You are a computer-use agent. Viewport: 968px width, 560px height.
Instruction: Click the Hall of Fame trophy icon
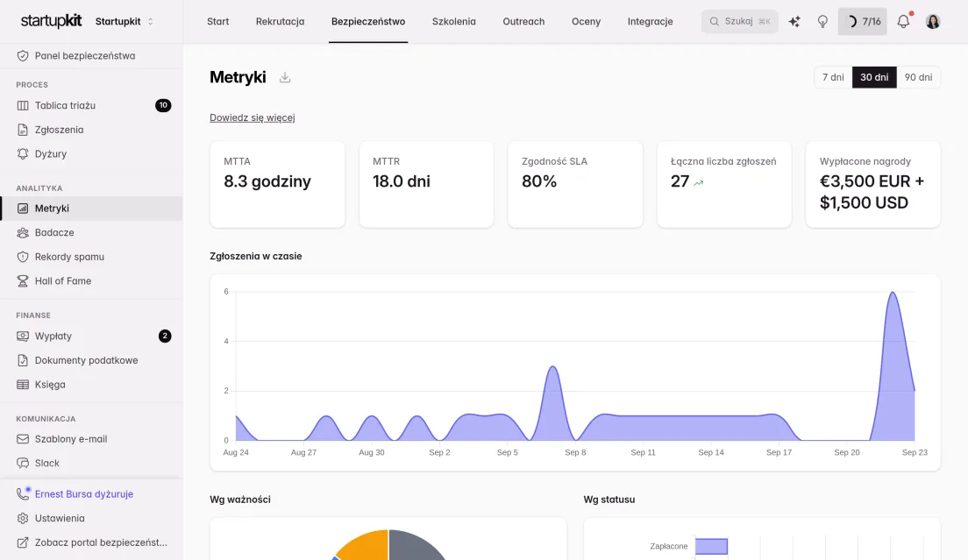coord(23,280)
